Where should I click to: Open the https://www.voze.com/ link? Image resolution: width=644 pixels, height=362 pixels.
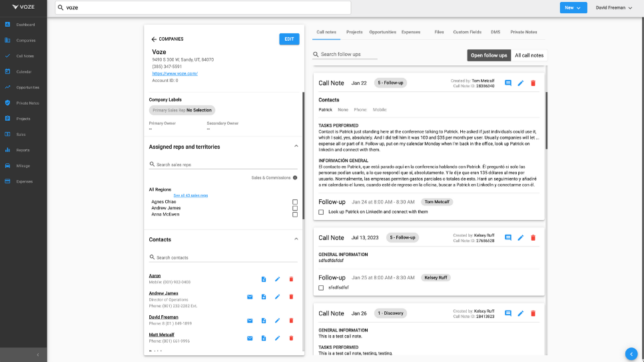175,73
